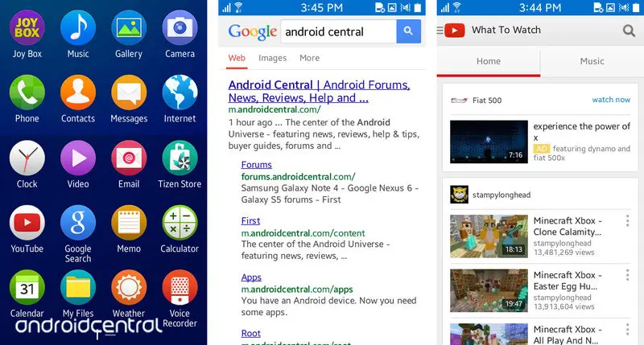Open the Joy Box app
This screenshot has width=644, height=345.
pos(27,28)
